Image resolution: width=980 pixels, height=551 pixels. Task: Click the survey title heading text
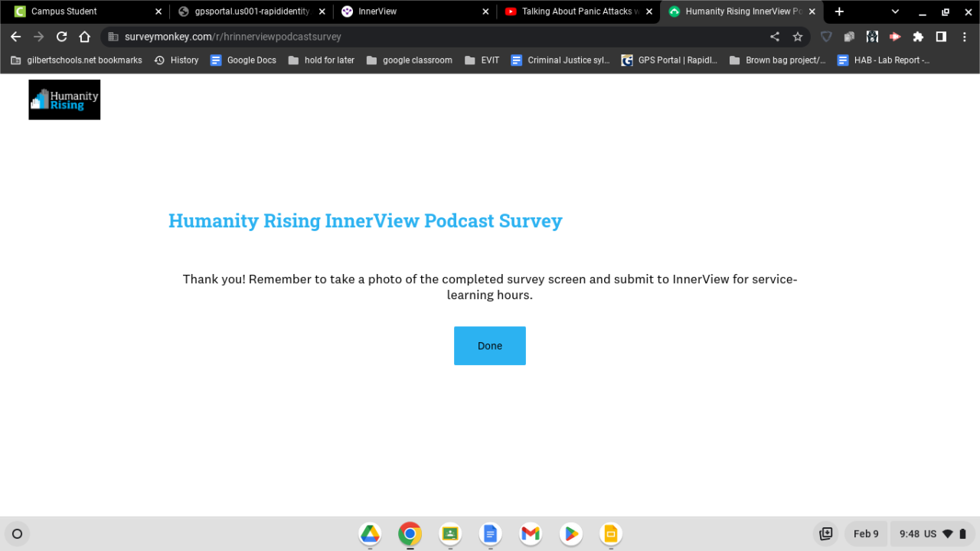[x=365, y=221]
